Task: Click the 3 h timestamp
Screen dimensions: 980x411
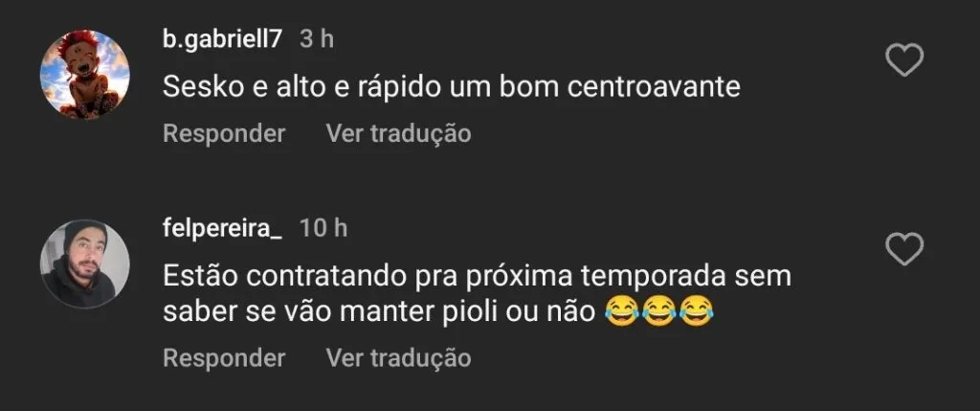Action: [x=316, y=39]
